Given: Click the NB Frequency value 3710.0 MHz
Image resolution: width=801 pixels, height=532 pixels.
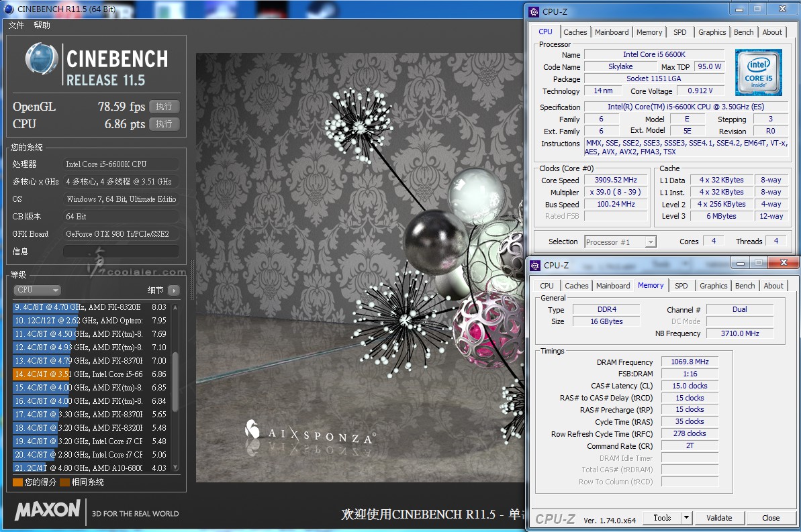Looking at the screenshot, I should (740, 333).
